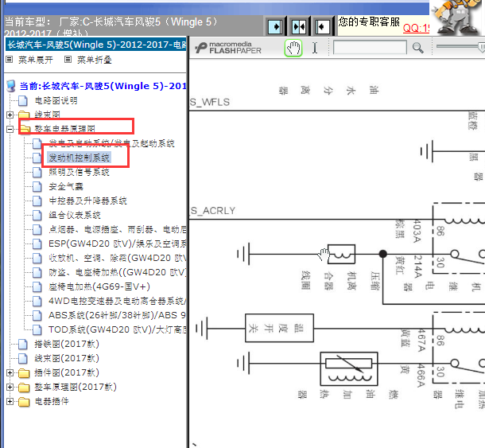Open 点烟器、电源插座、雨刮器 diagram entry
This screenshot has height=448, width=485.
(118, 229)
